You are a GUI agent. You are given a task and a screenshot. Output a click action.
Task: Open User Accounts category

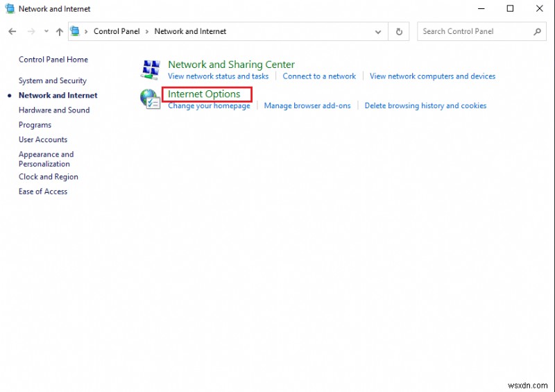pos(43,139)
